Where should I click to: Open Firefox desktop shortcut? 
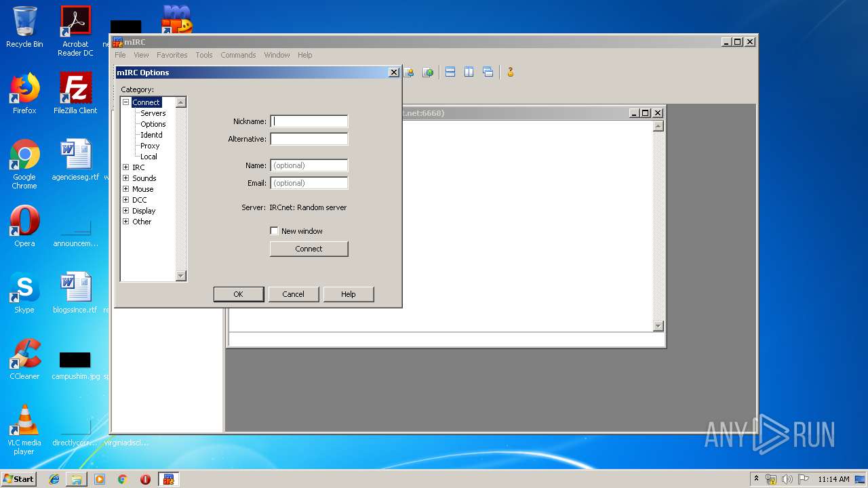tap(24, 94)
